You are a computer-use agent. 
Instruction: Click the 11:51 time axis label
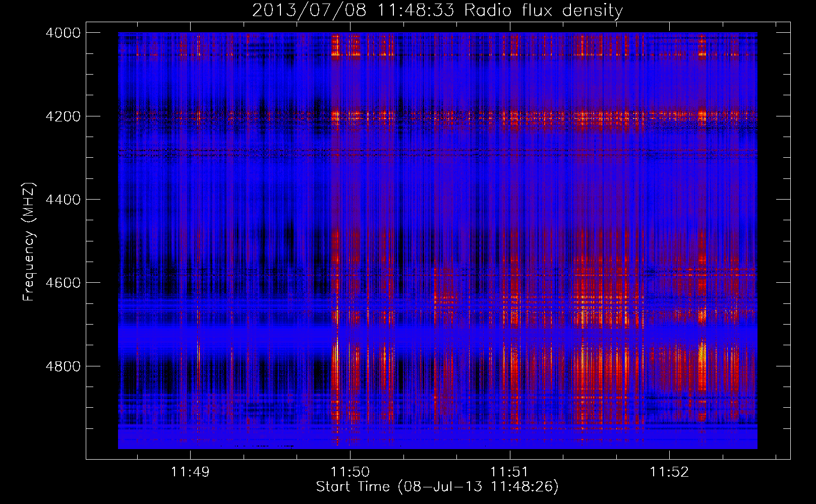pyautogui.click(x=509, y=472)
